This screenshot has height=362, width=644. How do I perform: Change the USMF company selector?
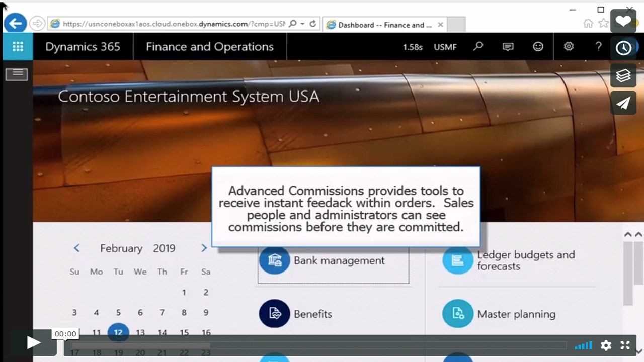tap(445, 47)
